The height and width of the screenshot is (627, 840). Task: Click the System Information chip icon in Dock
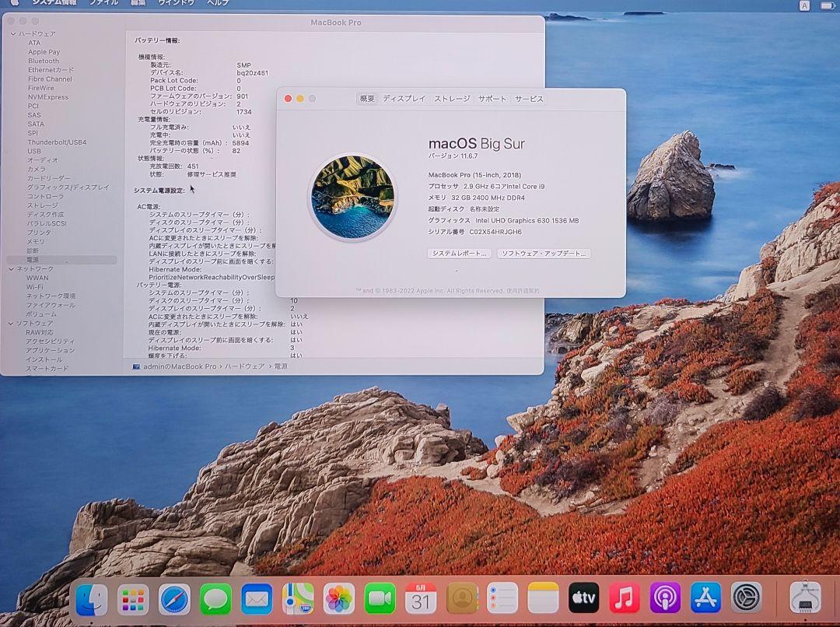point(805,597)
